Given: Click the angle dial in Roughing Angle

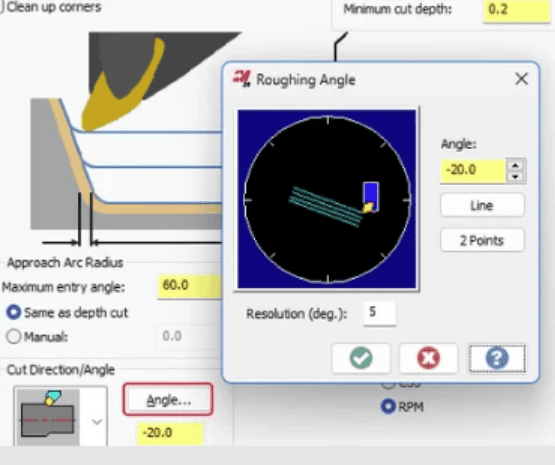Looking at the screenshot, I should [327, 200].
